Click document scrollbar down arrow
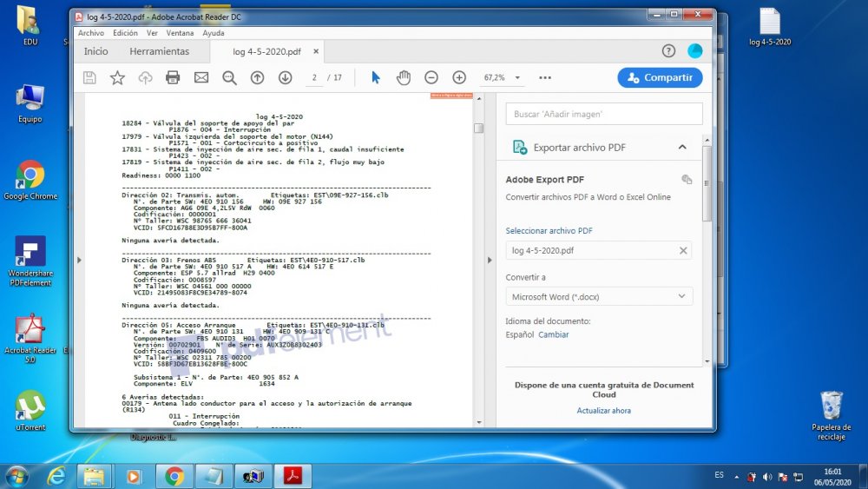The height and width of the screenshot is (489, 868). tap(479, 422)
